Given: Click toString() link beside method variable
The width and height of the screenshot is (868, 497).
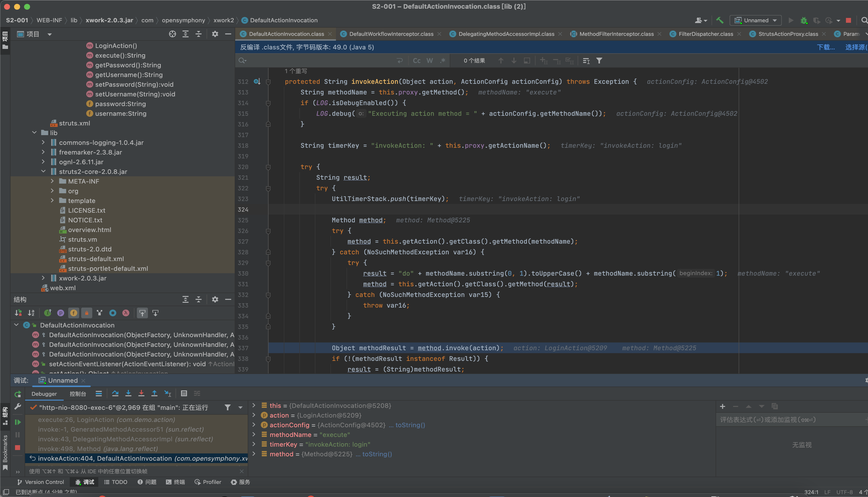Looking at the screenshot, I should coord(377,454).
